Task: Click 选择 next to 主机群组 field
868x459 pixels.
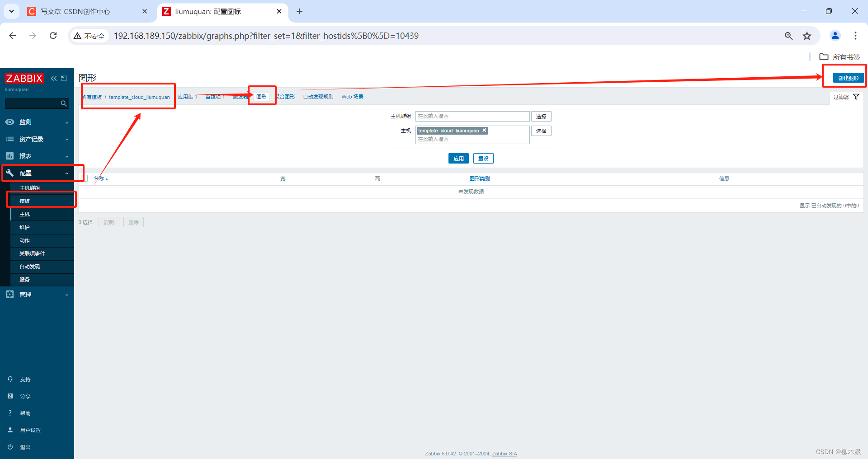Action: click(541, 117)
